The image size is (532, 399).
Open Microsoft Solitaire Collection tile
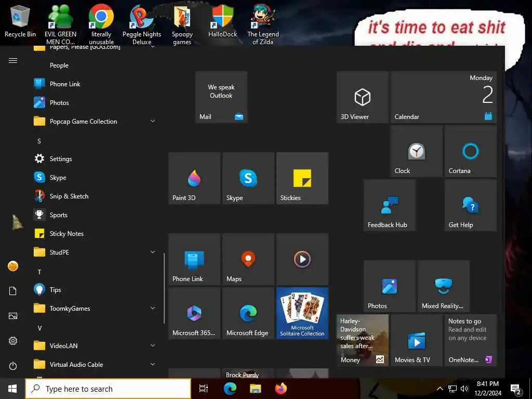pos(302,313)
